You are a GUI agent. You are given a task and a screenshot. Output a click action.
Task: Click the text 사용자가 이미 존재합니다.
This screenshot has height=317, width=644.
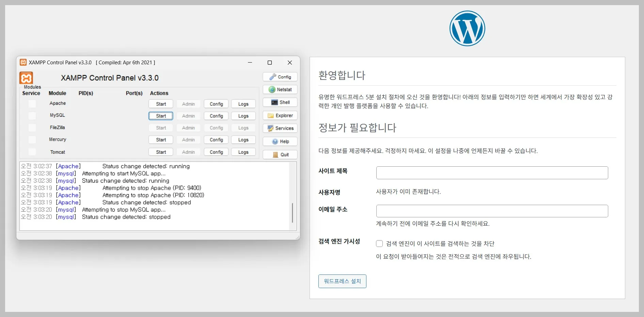click(408, 192)
